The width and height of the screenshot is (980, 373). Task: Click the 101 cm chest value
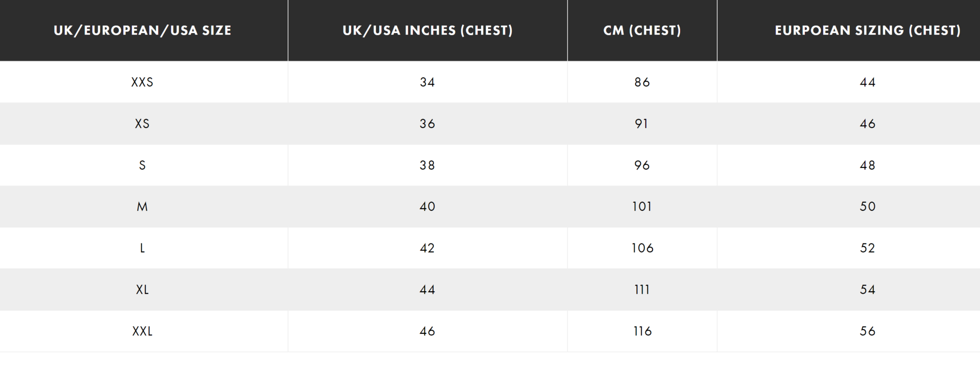point(642,207)
